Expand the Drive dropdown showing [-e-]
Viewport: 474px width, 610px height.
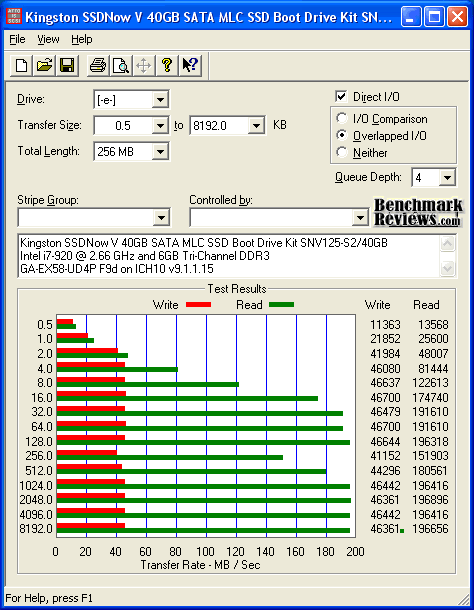click(x=160, y=100)
